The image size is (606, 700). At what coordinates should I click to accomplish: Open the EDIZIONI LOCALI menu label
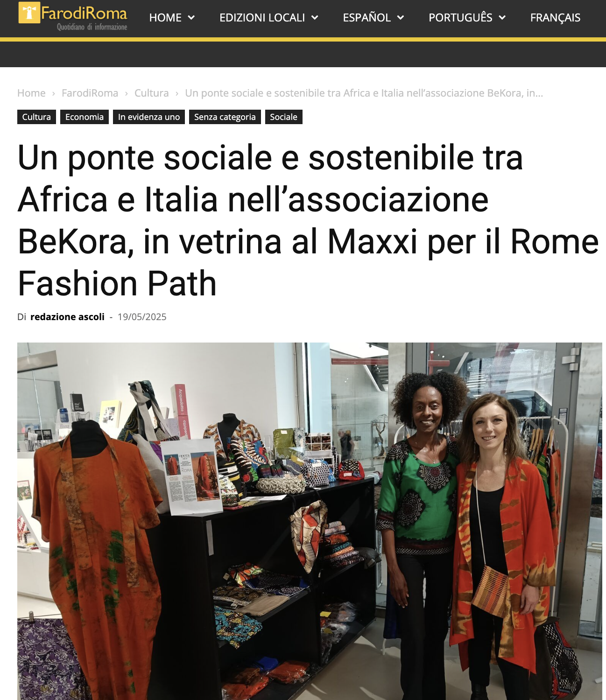click(262, 18)
